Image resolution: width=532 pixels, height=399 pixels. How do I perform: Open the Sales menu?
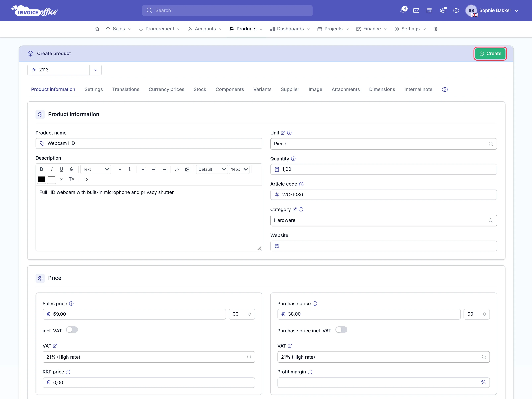point(119,29)
